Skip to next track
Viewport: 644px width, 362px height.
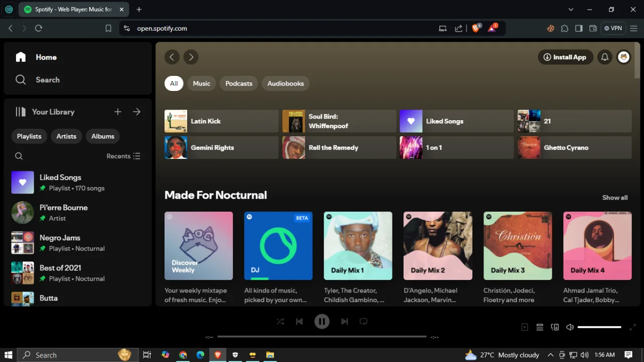click(345, 322)
